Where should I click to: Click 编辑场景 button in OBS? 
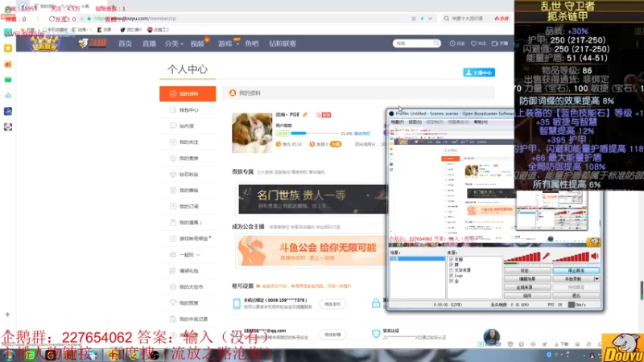[527, 279]
